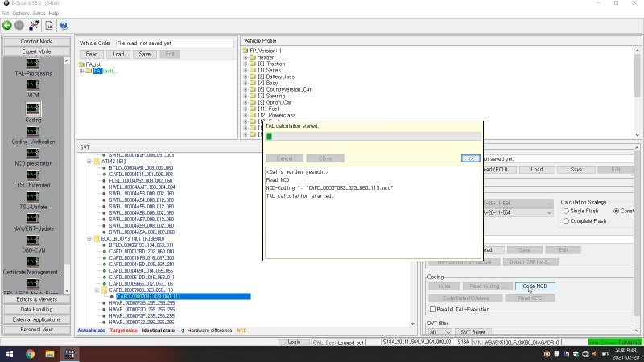
Task: Enable the Parallel TAL-Execution checkbox
Action: [432, 310]
